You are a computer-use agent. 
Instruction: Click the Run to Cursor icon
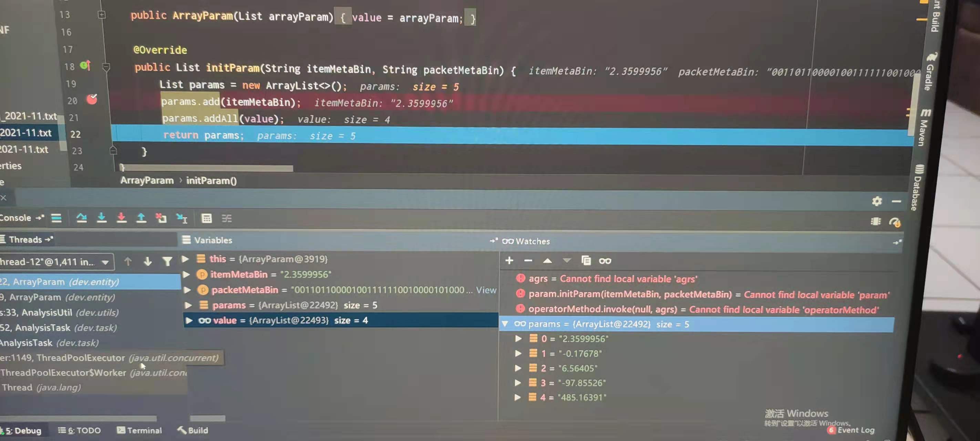182,218
